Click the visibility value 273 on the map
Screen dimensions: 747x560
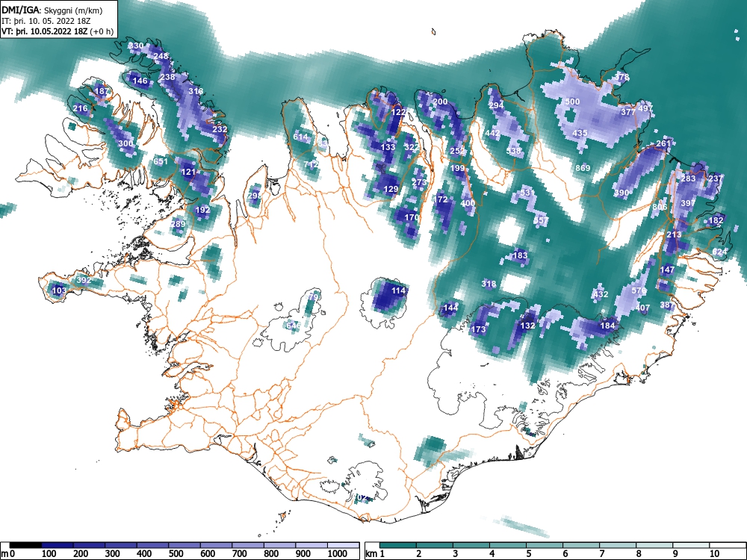419,182
